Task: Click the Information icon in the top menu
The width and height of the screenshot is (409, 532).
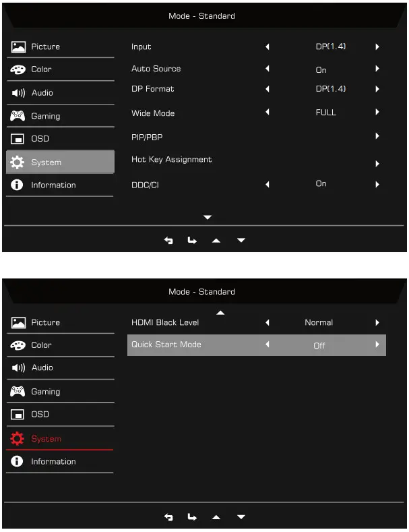Action: pos(17,185)
